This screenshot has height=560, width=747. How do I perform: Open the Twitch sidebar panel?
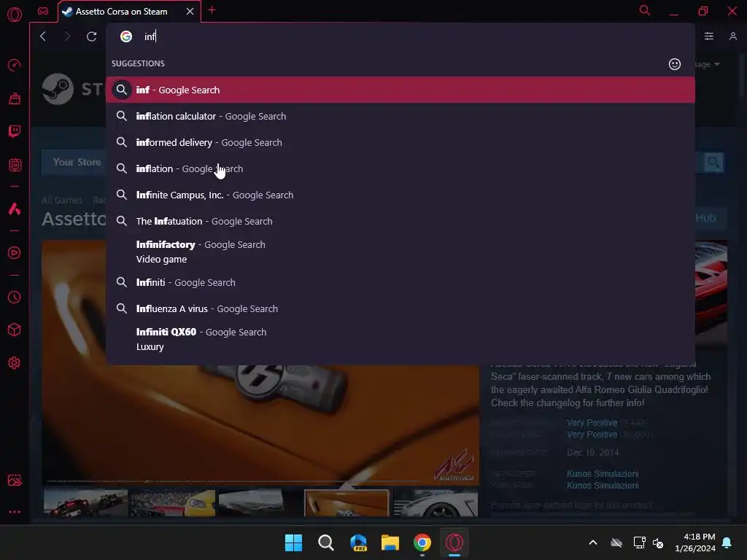click(x=15, y=131)
